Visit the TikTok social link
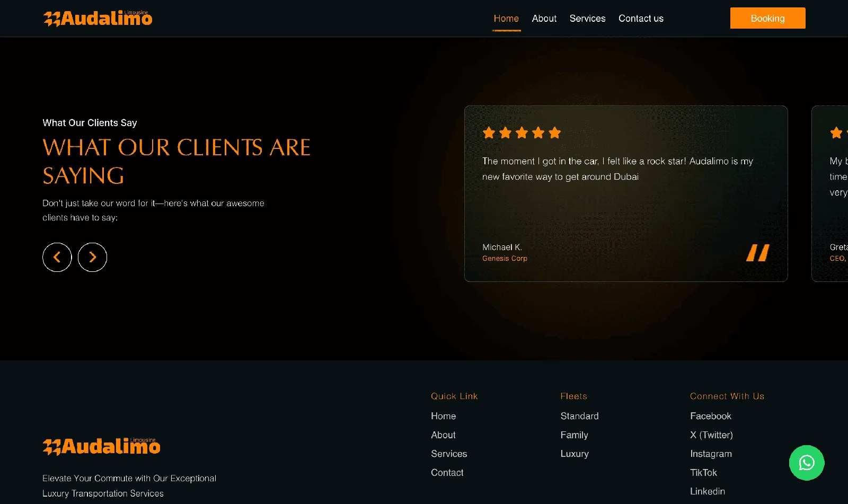The image size is (848, 504). coord(703,473)
